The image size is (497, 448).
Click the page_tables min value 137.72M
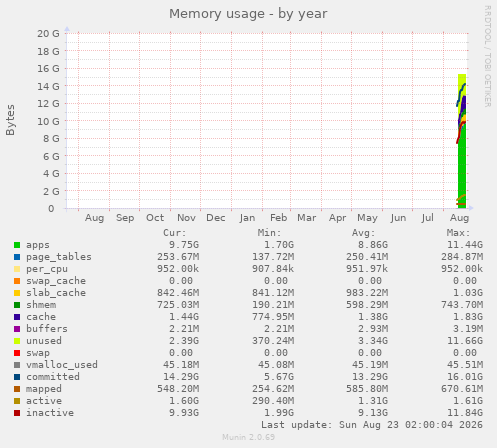tap(273, 257)
